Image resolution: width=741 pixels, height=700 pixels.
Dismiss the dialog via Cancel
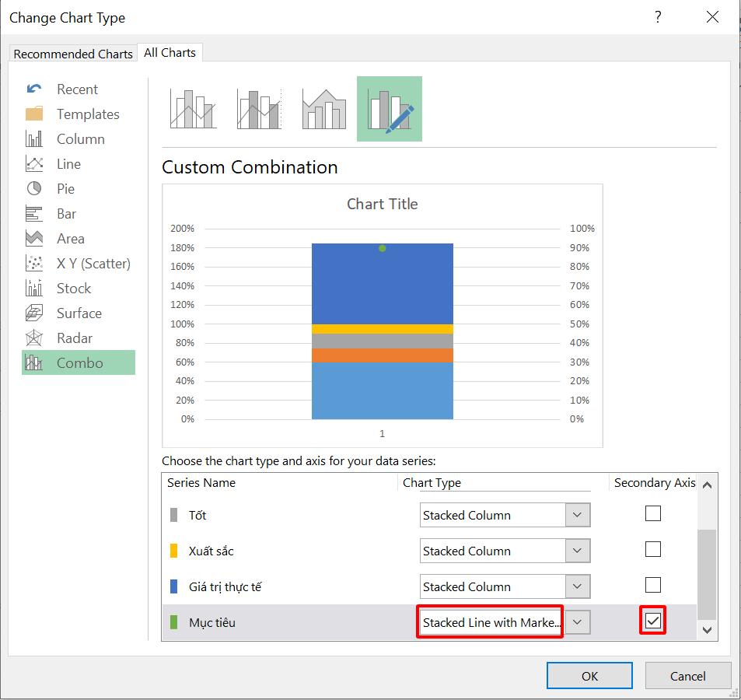687,675
